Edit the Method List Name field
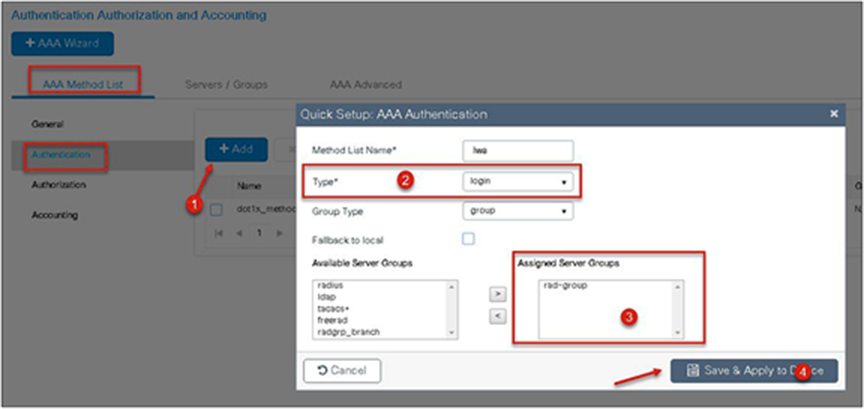Image resolution: width=864 pixels, height=409 pixels. [x=518, y=150]
